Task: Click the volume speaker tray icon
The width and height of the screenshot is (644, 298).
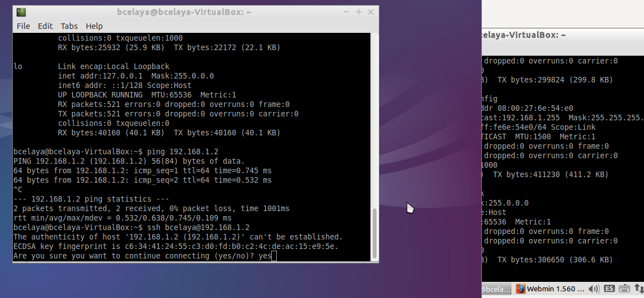Action: (x=594, y=289)
